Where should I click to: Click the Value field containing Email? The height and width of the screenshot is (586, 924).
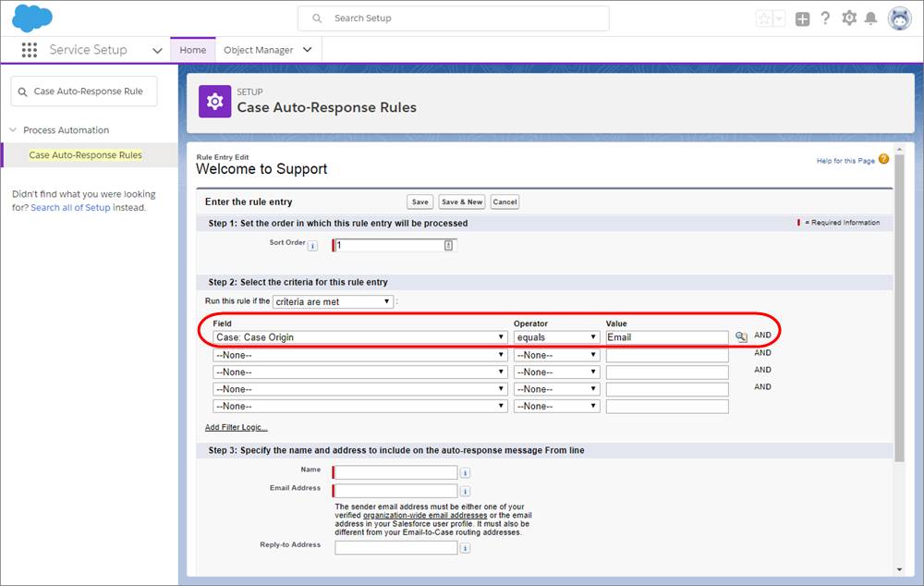[x=667, y=337]
